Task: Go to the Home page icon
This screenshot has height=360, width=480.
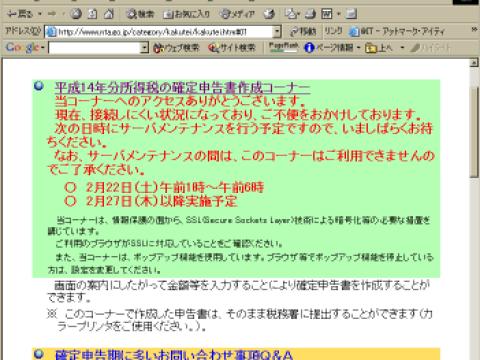Action: 108,14
